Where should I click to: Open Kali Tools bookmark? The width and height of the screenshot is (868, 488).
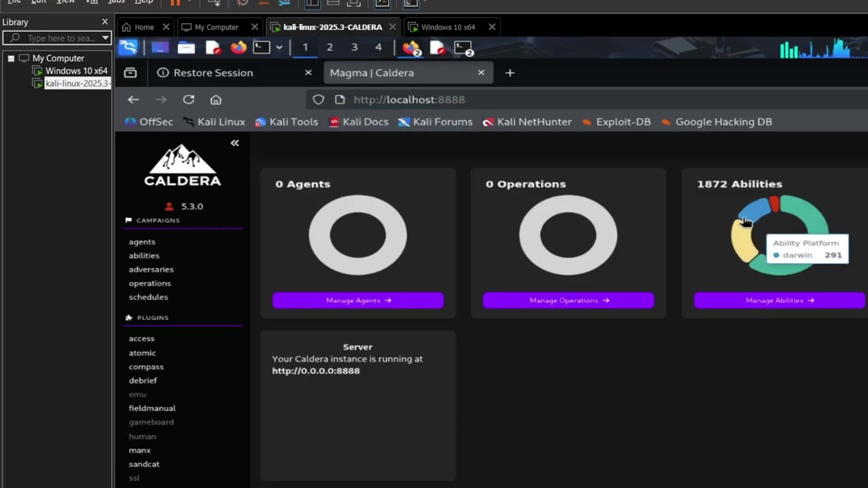coord(286,122)
